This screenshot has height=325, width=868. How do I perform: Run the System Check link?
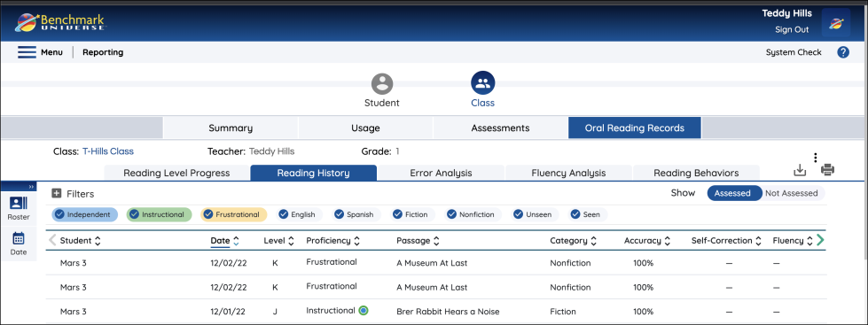794,52
